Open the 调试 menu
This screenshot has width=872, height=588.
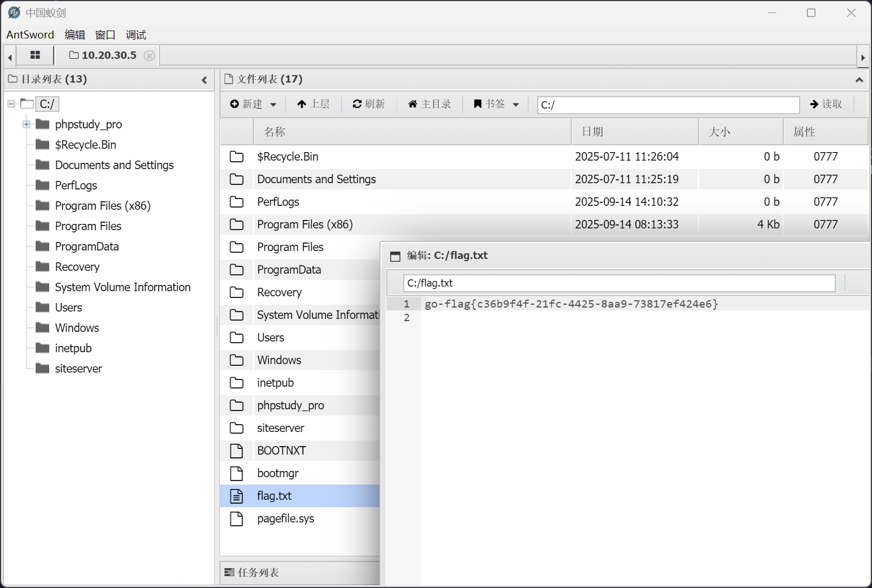[x=136, y=35]
